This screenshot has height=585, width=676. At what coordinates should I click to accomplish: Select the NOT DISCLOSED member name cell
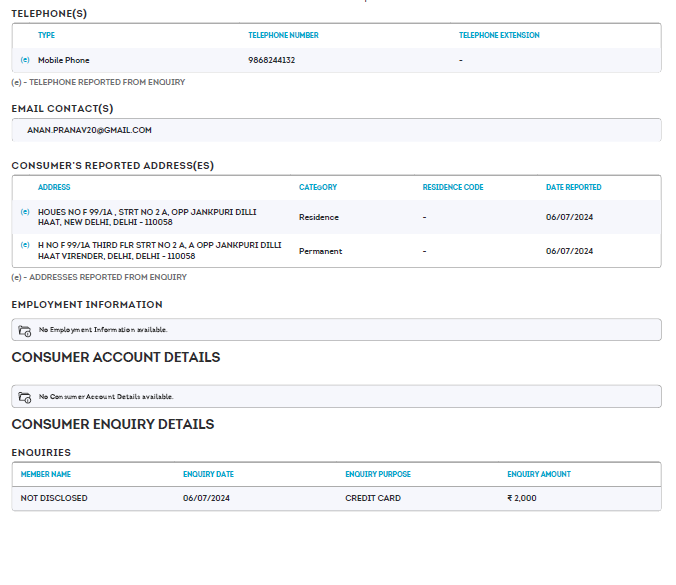54,498
